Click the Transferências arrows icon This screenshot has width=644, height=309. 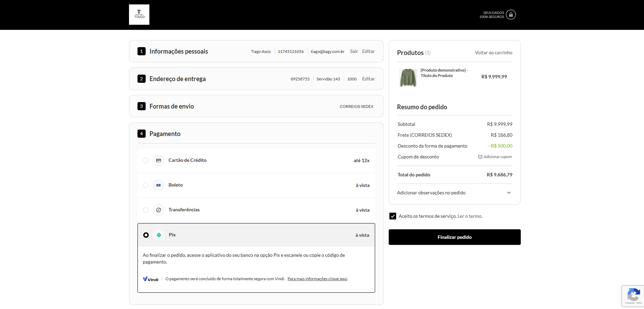159,210
